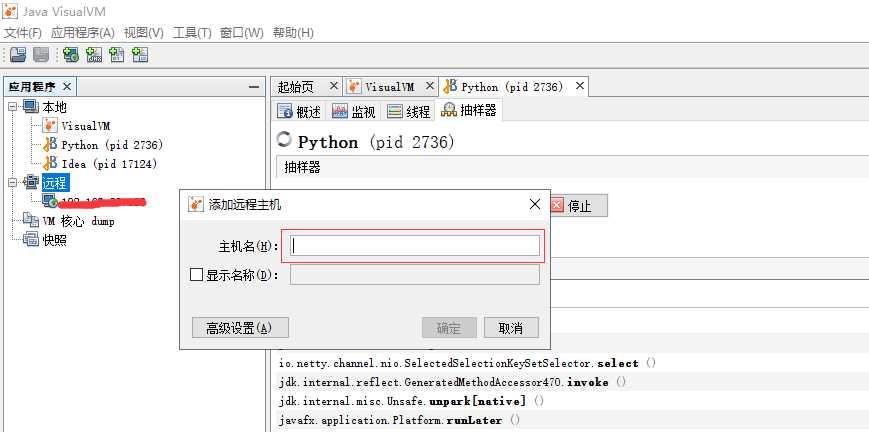Image resolution: width=869 pixels, height=432 pixels.
Task: Collapse the 远程 tree node
Action: (x=13, y=182)
